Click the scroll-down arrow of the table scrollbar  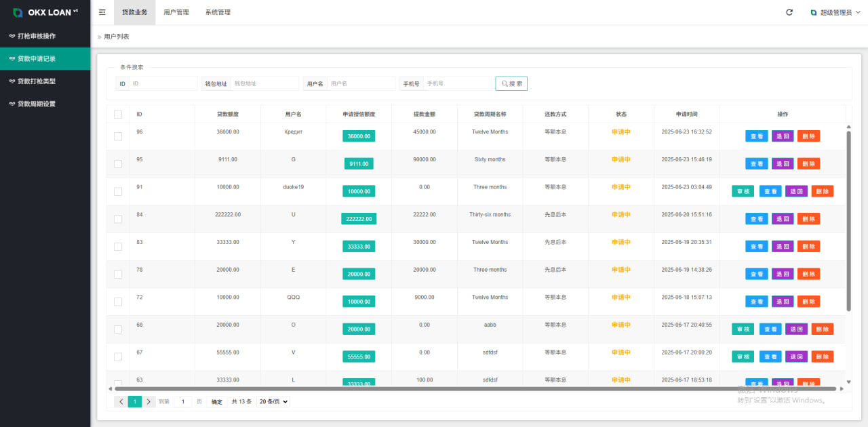pos(848,382)
